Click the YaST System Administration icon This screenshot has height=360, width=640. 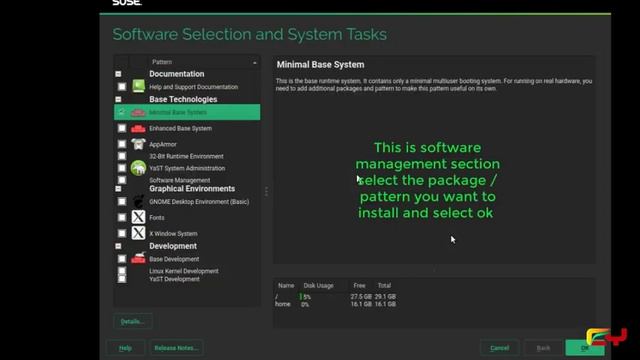[x=138, y=168]
